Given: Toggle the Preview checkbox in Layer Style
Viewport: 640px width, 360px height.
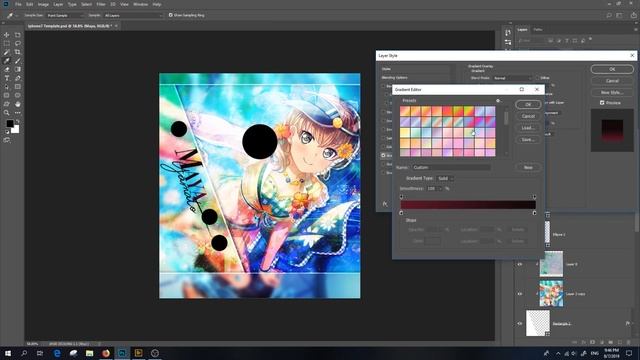Looking at the screenshot, I should pos(602,103).
